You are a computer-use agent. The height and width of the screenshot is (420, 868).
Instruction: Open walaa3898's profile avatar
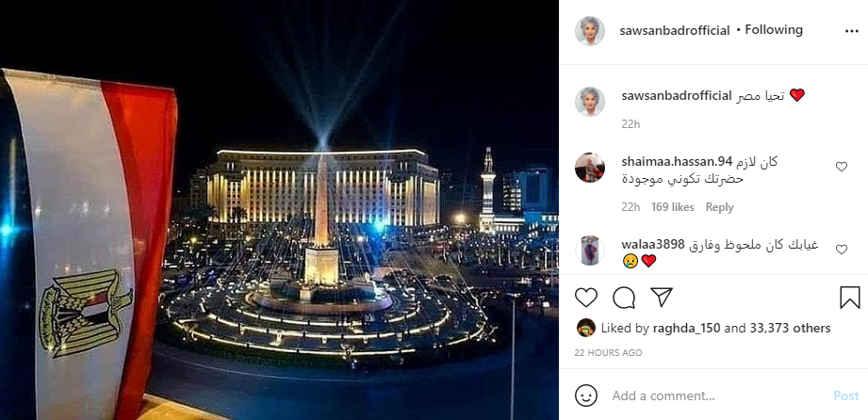point(590,250)
